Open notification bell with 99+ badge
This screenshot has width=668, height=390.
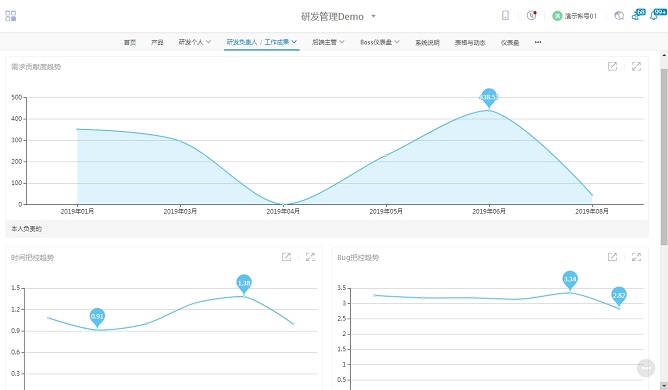click(x=657, y=14)
